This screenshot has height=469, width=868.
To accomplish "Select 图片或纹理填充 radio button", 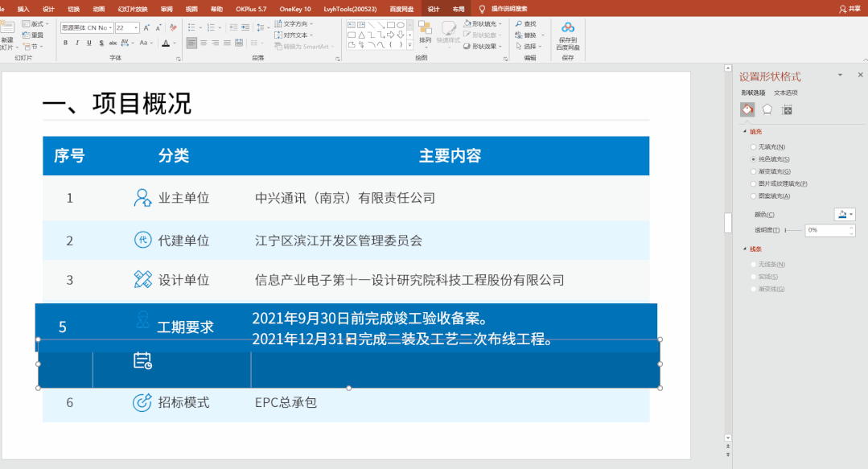I will point(753,184).
